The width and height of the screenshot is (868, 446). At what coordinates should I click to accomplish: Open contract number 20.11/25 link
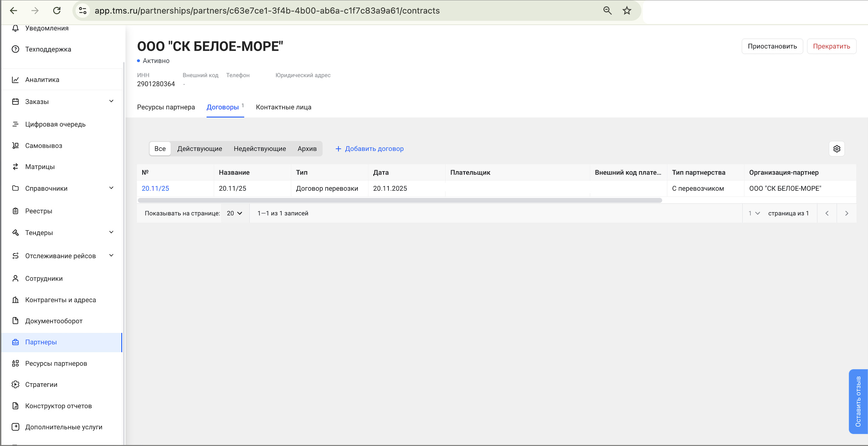pos(155,188)
